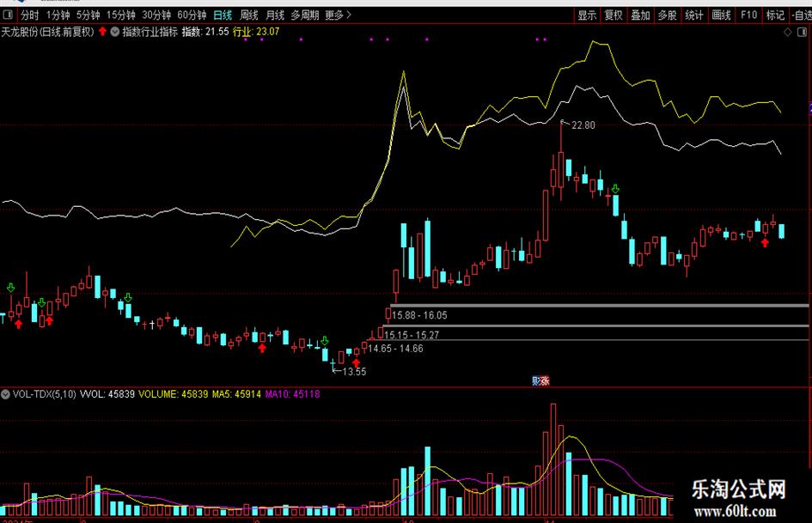Click the 13.55 low price label
812x523 pixels.
[354, 371]
